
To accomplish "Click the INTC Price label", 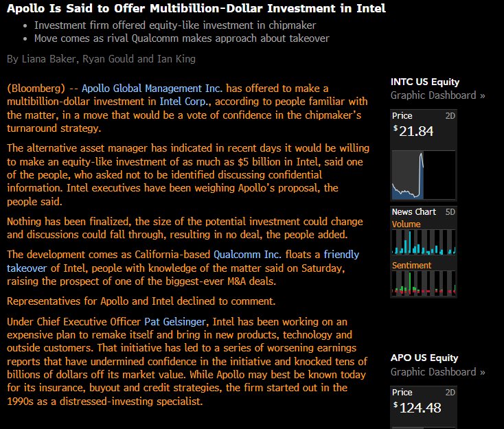I will pyautogui.click(x=402, y=116).
